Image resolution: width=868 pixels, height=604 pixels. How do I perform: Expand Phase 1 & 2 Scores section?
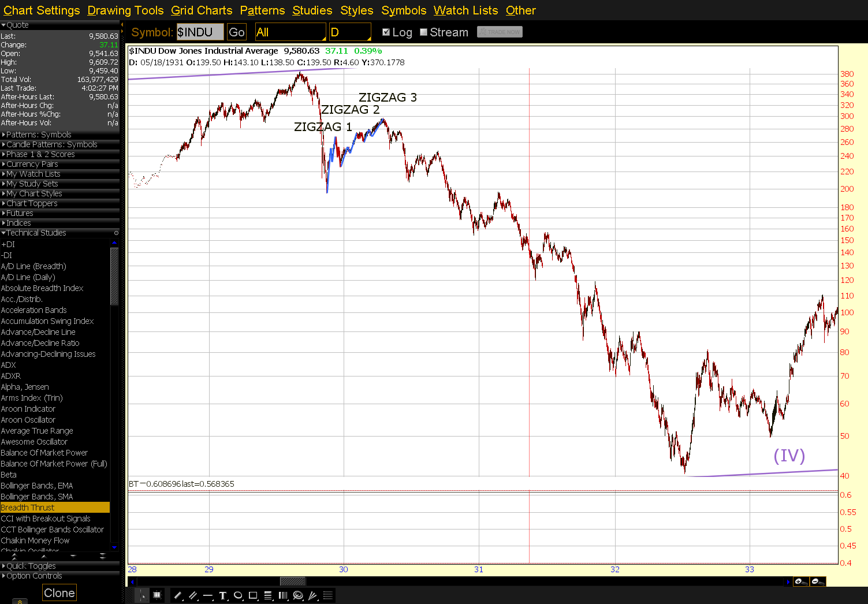point(60,154)
